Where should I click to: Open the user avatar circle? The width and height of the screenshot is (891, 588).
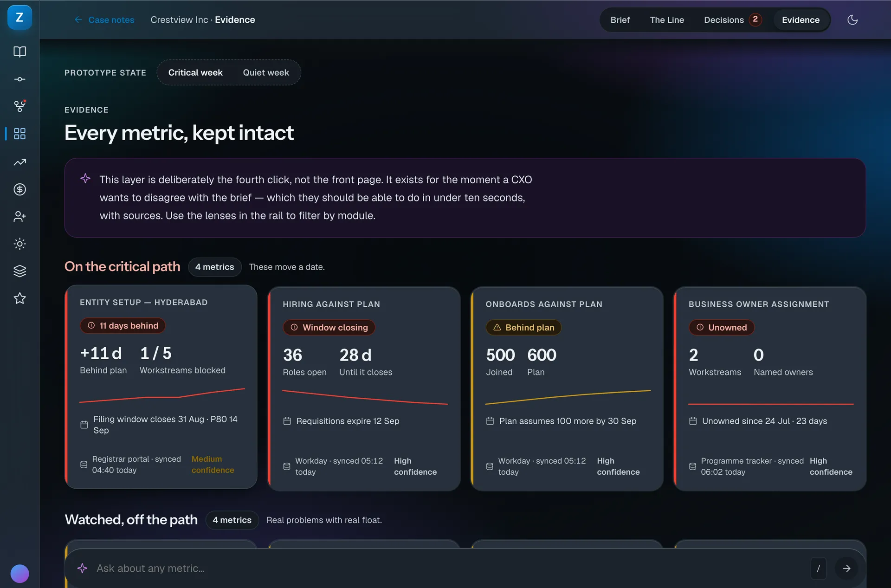pyautogui.click(x=19, y=574)
